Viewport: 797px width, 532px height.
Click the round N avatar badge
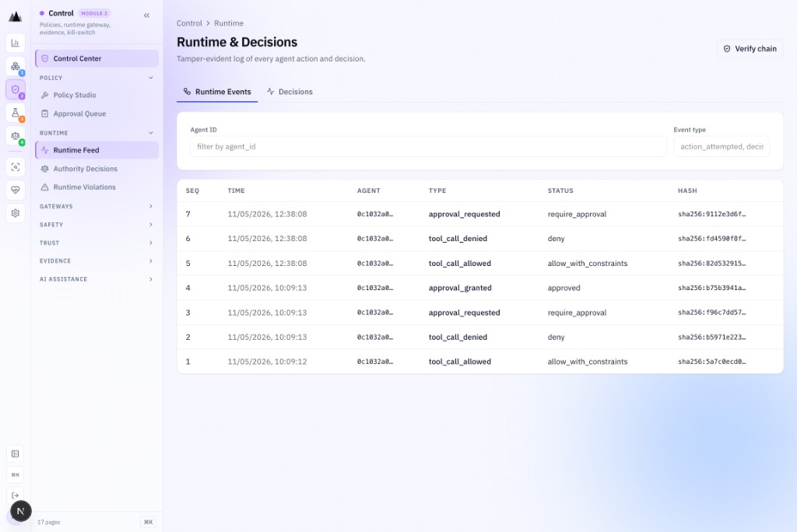21,511
